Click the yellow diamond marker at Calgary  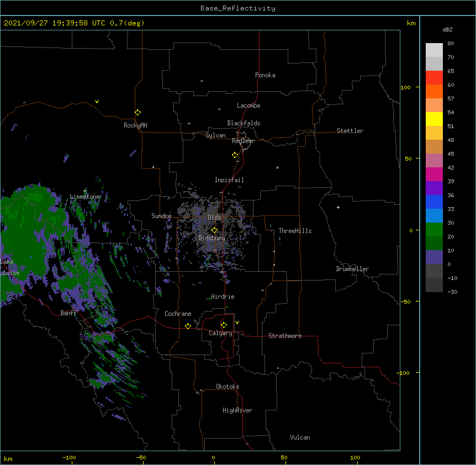point(224,325)
